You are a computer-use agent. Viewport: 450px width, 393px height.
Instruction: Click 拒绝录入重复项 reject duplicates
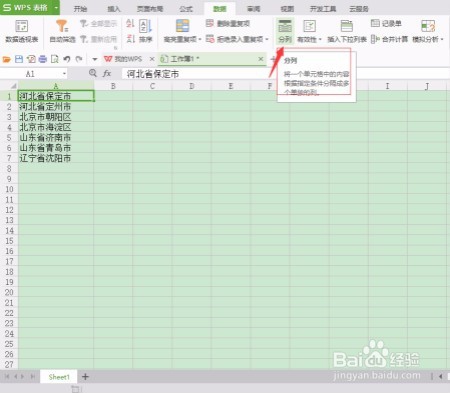pyautogui.click(x=235, y=39)
